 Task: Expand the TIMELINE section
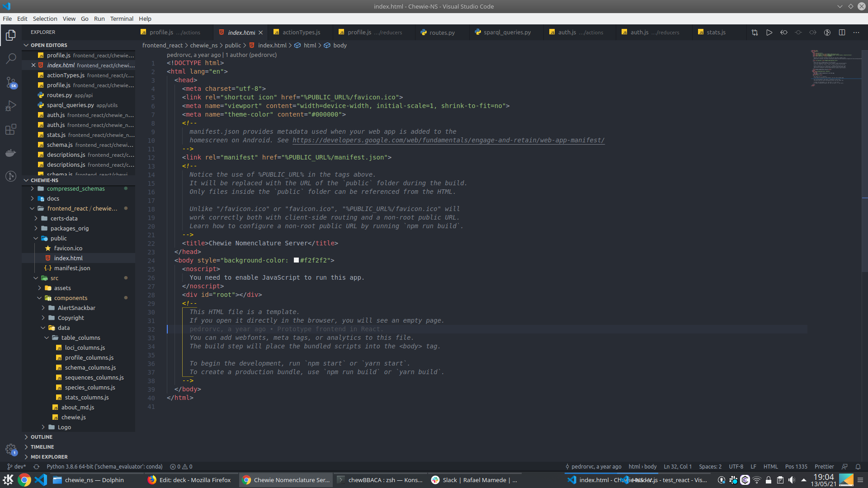(42, 447)
